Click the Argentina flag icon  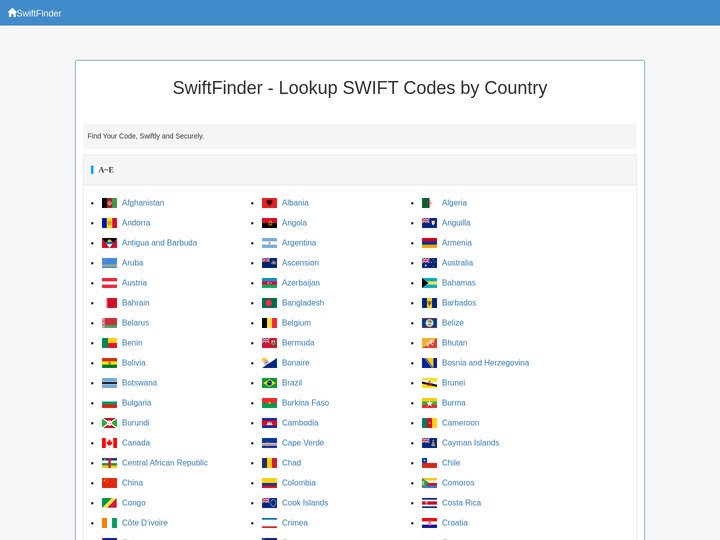[270, 243]
